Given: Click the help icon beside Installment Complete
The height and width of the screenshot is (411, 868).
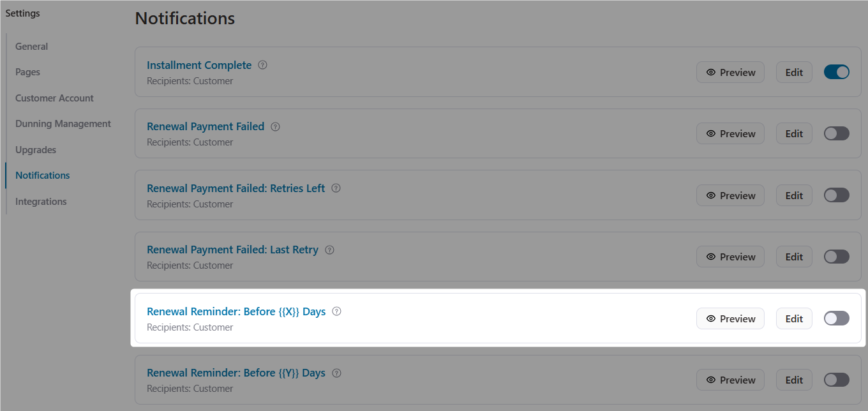Looking at the screenshot, I should [262, 64].
